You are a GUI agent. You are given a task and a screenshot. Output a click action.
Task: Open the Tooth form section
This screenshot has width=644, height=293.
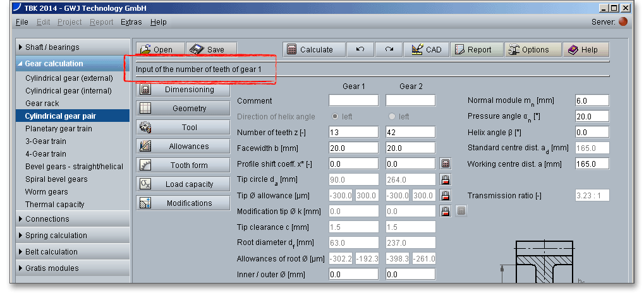[183, 165]
